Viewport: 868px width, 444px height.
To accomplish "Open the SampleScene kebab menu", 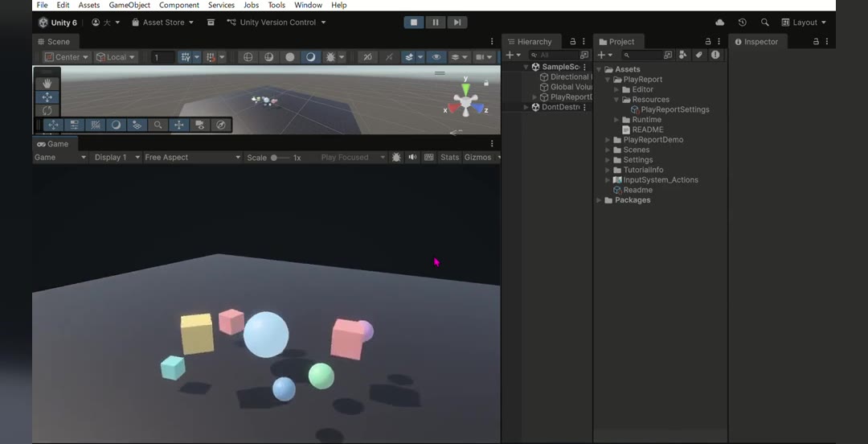I will pyautogui.click(x=584, y=67).
